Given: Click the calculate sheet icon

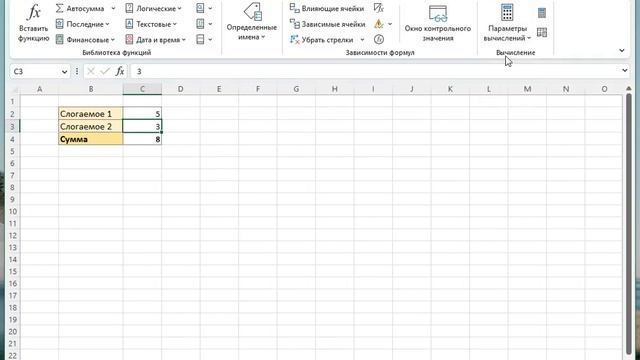Looking at the screenshot, I should [x=542, y=32].
